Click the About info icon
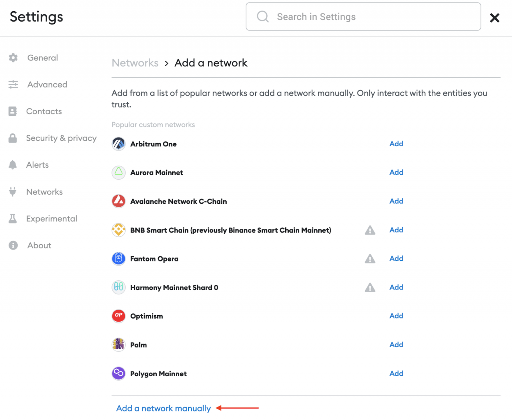The image size is (512, 420). tap(13, 245)
